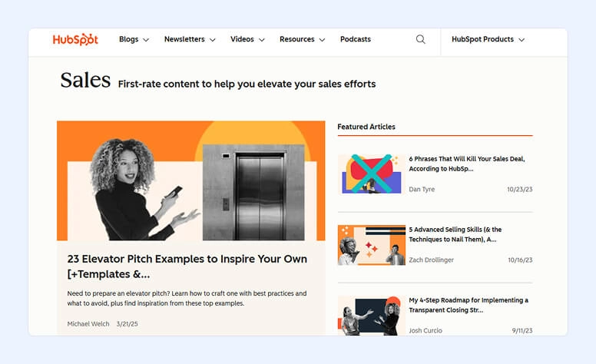The height and width of the screenshot is (364, 596).
Task: Click the HubSpot logo
Action: 75,39
